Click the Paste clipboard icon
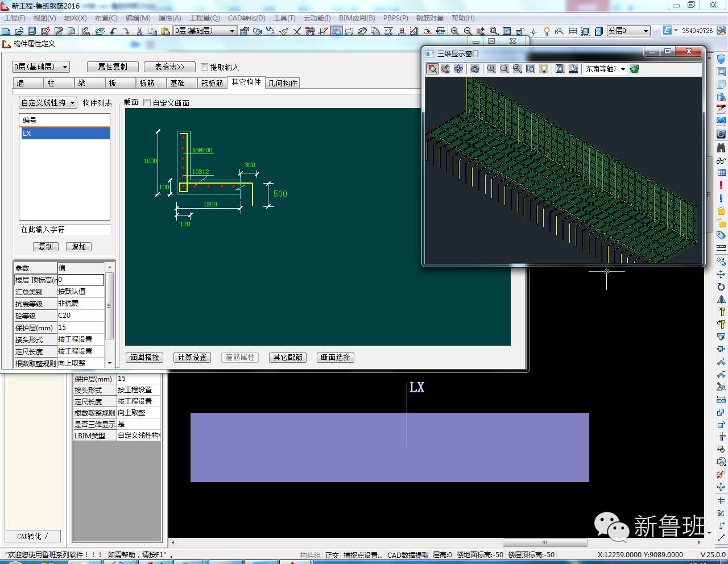The width and height of the screenshot is (728, 564). [x=165, y=31]
